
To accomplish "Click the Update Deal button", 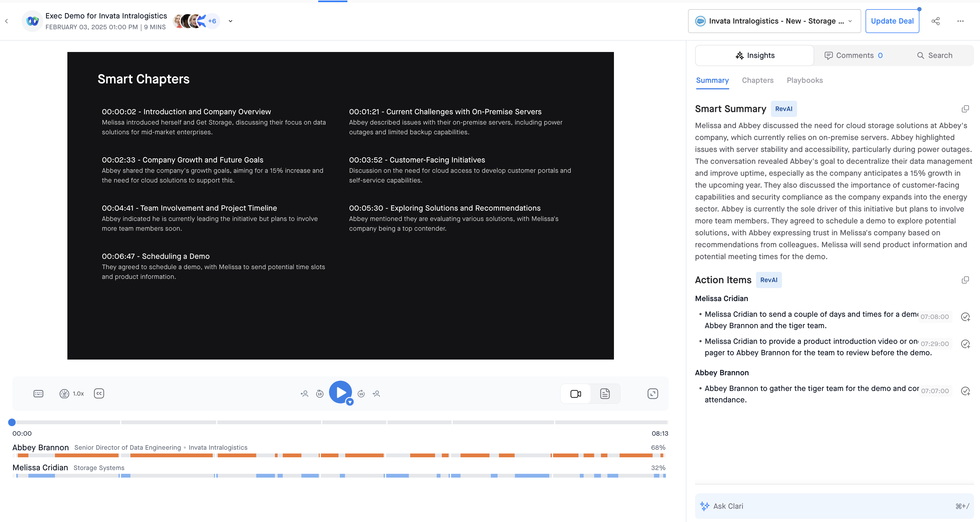I will pos(892,21).
